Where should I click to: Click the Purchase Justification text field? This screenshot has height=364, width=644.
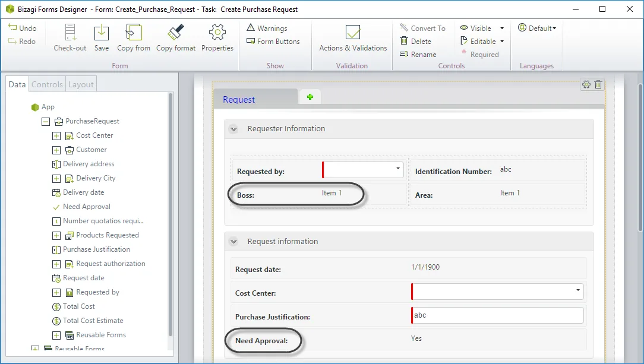(x=497, y=315)
